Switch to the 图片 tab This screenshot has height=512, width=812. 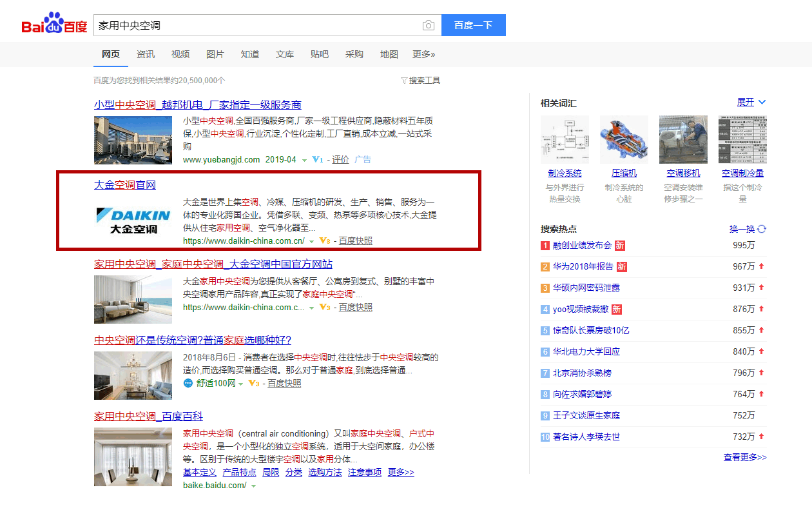215,54
